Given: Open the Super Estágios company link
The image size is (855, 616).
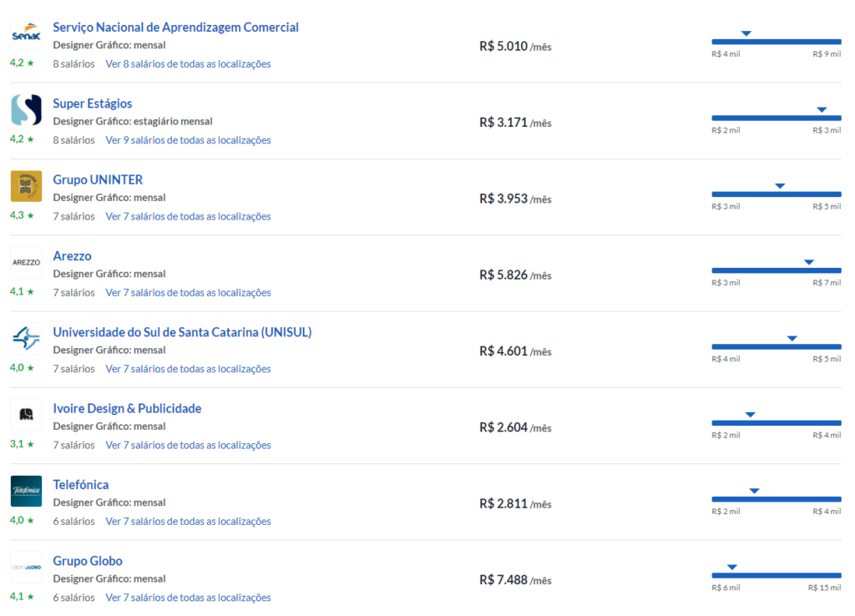Looking at the screenshot, I should click(92, 104).
